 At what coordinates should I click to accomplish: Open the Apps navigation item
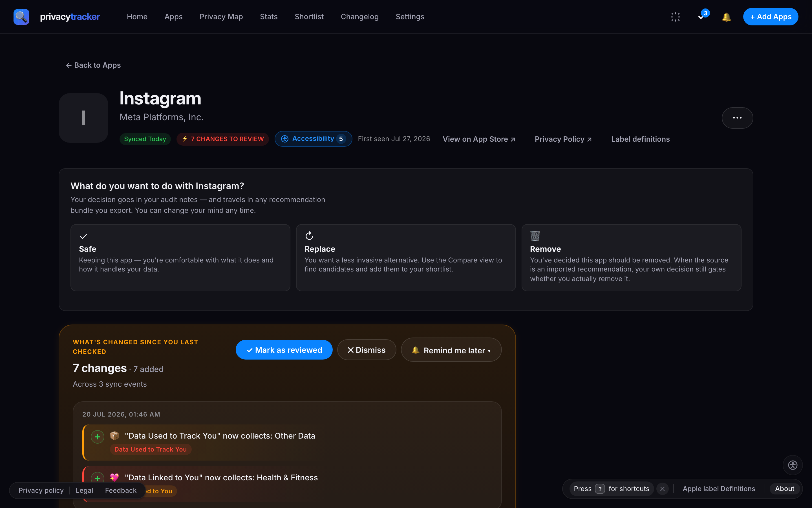click(173, 17)
